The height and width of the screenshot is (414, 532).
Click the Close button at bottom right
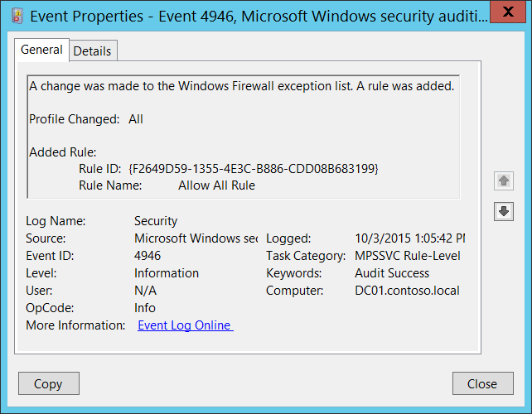(481, 383)
